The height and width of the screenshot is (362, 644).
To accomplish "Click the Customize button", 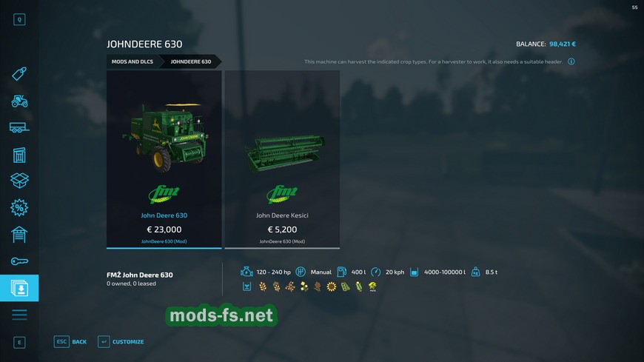I will point(121,341).
